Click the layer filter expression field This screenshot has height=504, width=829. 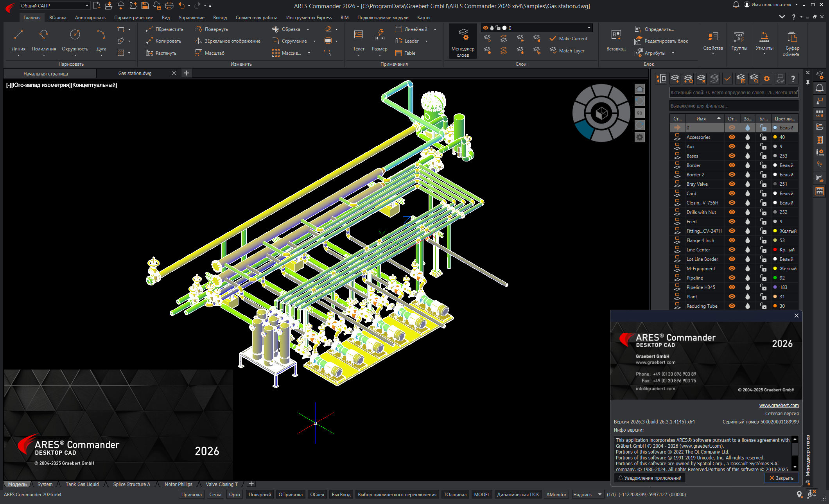pyautogui.click(x=733, y=106)
